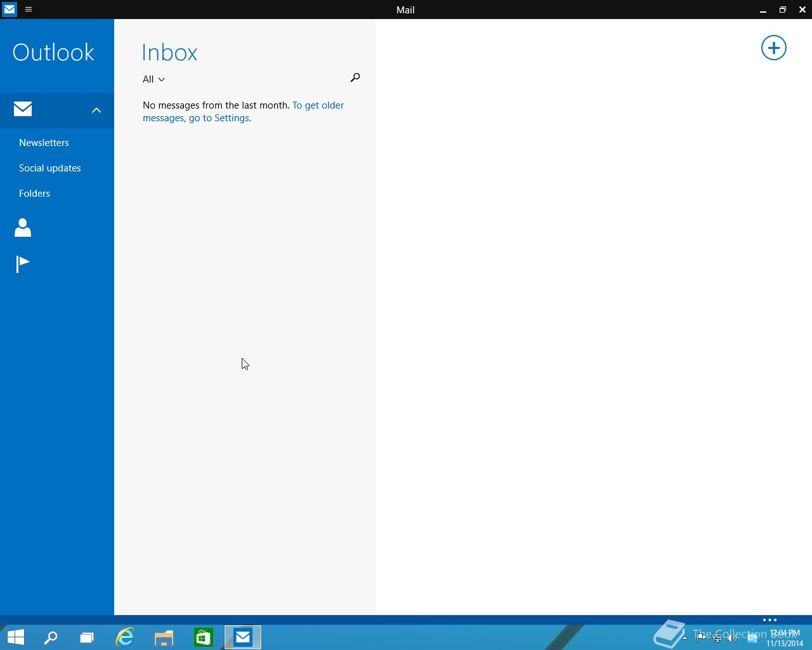Screen dimensions: 812x650
Task: Click the new message plus button
Action: [773, 48]
